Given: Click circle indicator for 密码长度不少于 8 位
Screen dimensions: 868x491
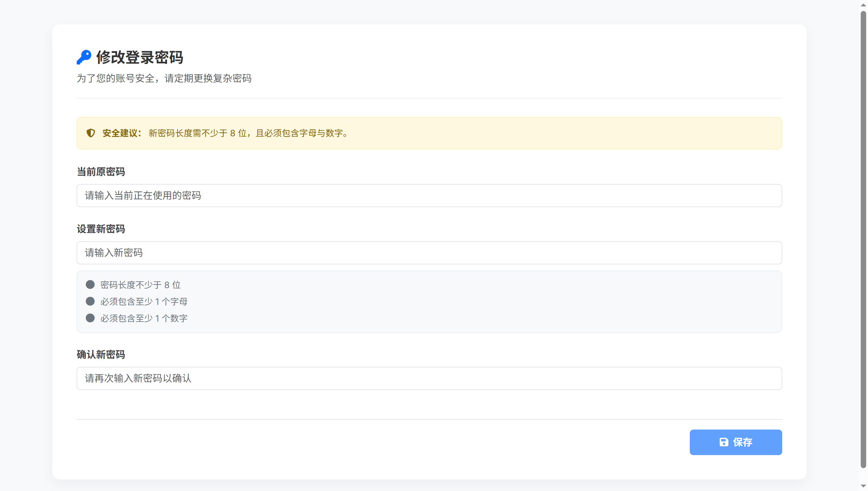Looking at the screenshot, I should click(90, 285).
